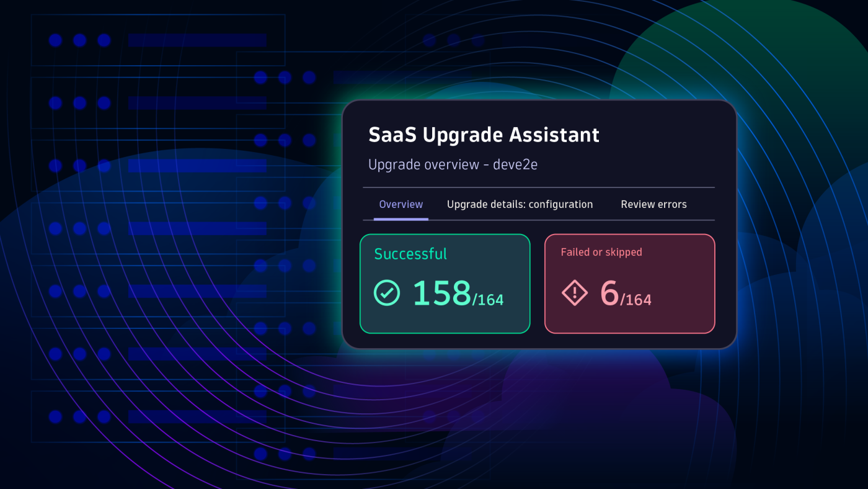Click the purple underline beneath Overview tab
This screenshot has height=489, width=868.
tap(401, 218)
